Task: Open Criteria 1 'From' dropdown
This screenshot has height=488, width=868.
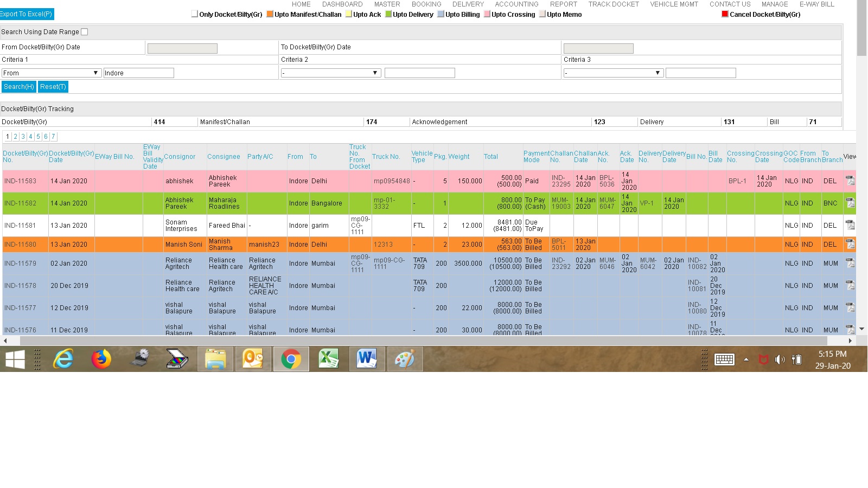Action: [52, 73]
